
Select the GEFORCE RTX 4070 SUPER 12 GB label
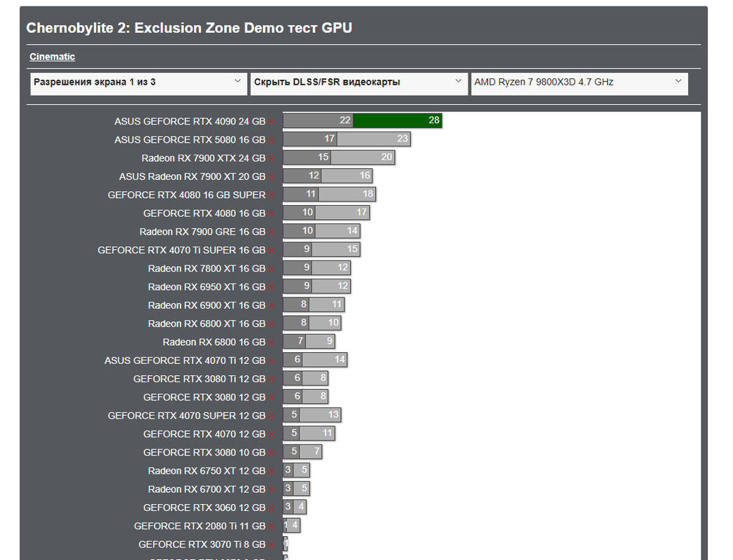(x=186, y=416)
